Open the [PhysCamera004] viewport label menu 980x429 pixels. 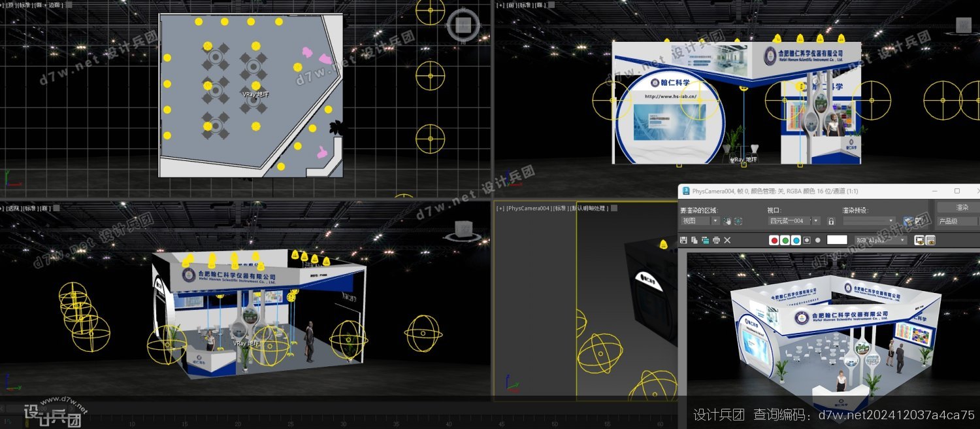tap(529, 208)
